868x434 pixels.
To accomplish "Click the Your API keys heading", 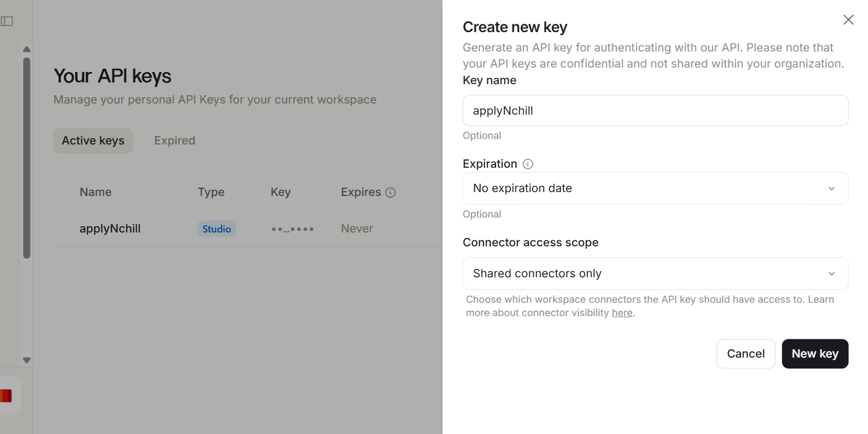I will pyautogui.click(x=112, y=76).
